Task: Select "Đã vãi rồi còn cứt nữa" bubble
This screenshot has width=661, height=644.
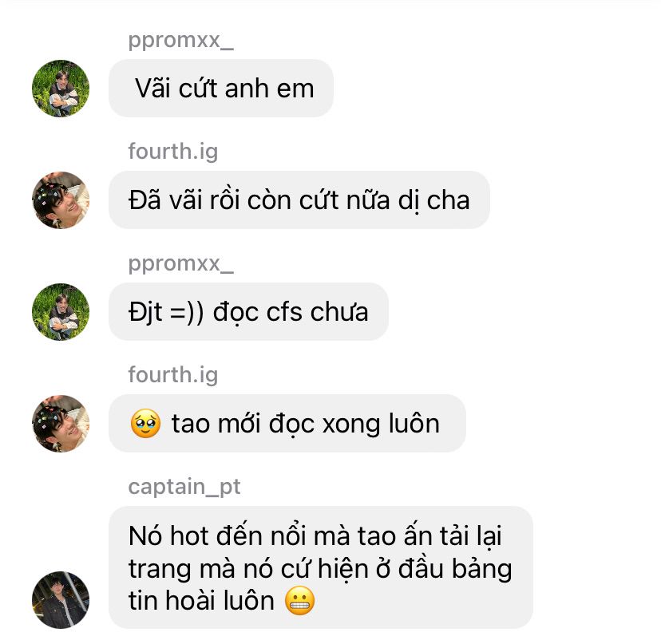Action: click(299, 200)
